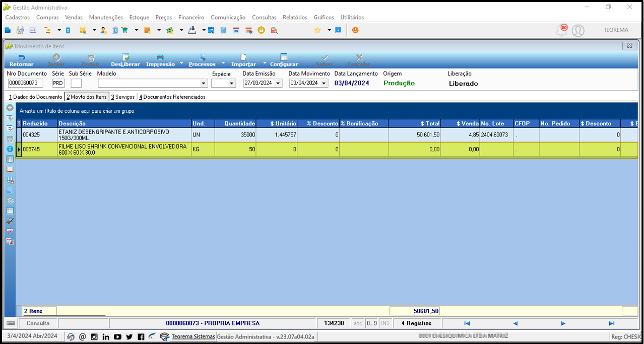Expand the Data Emissão date picker
This screenshot has width=644, height=344.
click(279, 83)
